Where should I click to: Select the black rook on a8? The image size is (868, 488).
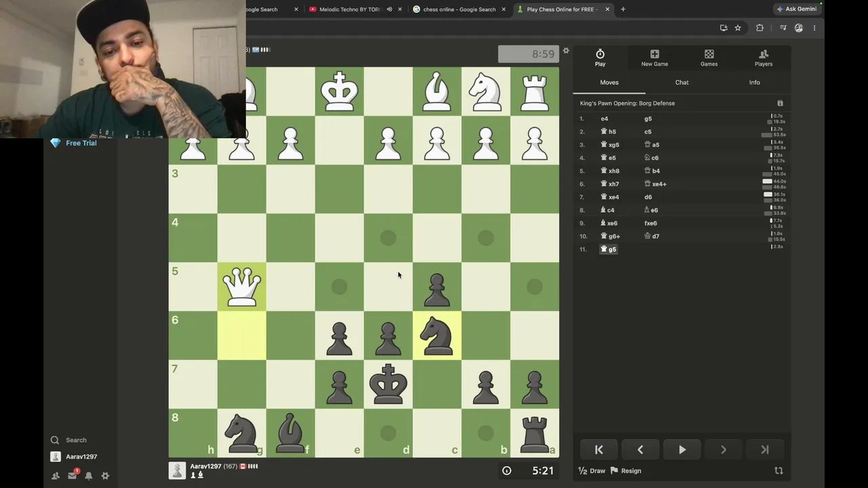pyautogui.click(x=535, y=433)
